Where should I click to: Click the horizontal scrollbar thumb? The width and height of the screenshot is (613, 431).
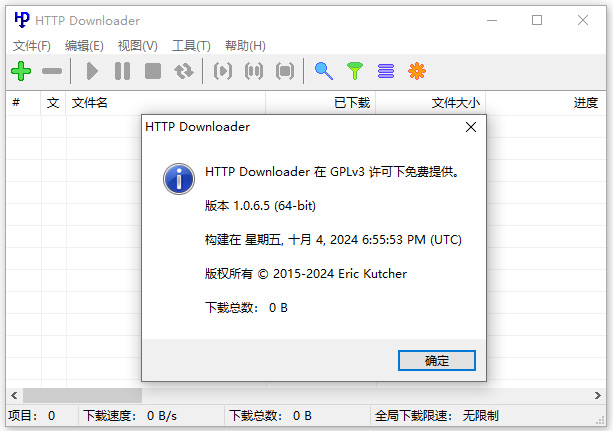tap(82, 395)
